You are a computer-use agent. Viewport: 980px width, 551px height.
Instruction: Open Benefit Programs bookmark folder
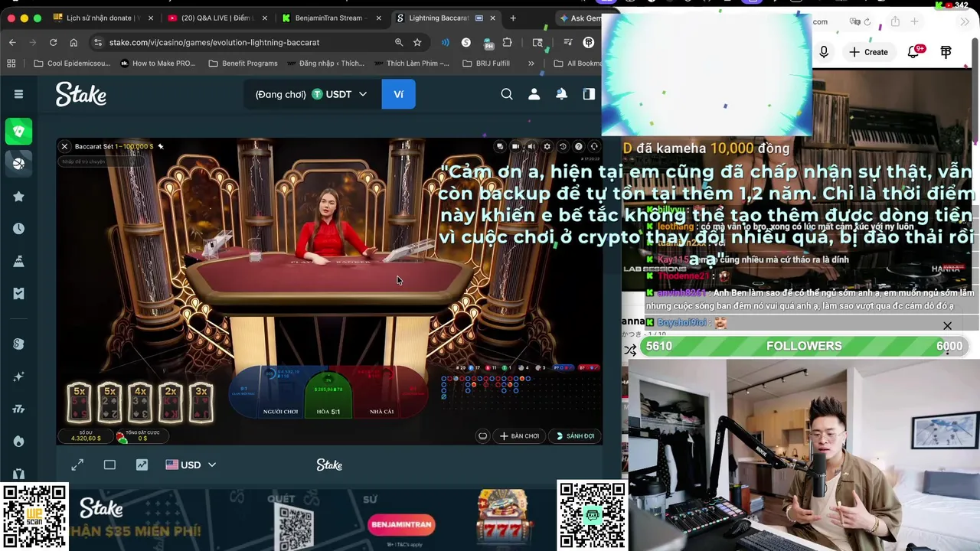[x=243, y=64]
